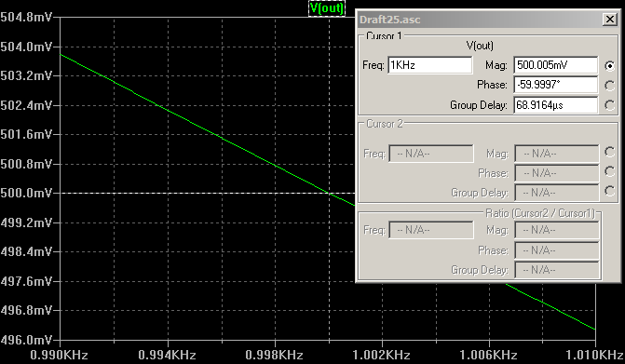Click the 500.0mV vertical axis label
Image resolution: width=625 pixels, height=364 pixels.
point(26,193)
